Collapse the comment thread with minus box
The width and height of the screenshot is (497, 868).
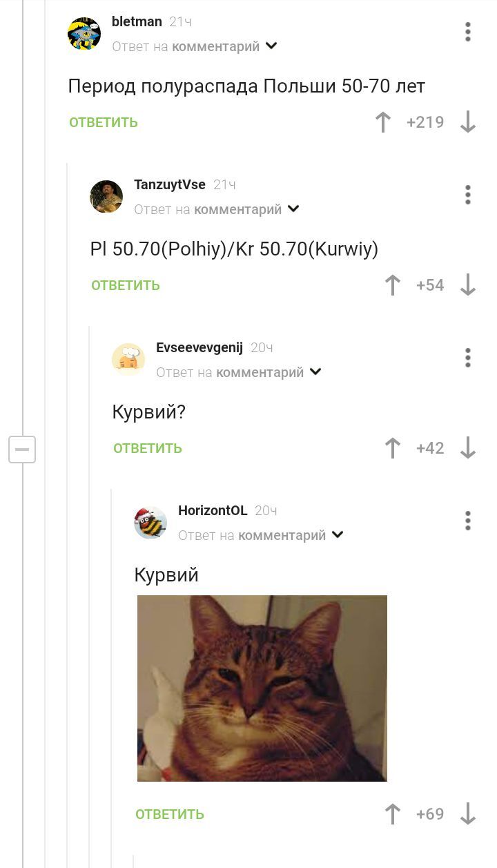pos(22,450)
